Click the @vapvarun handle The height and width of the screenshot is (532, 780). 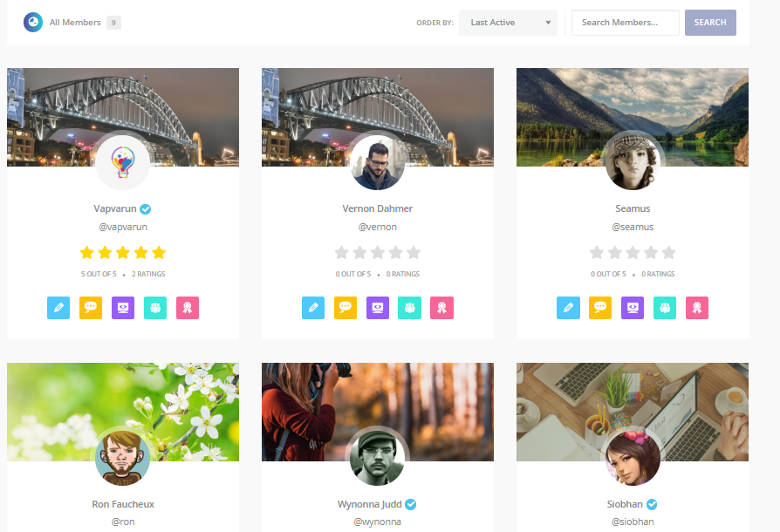123,228
